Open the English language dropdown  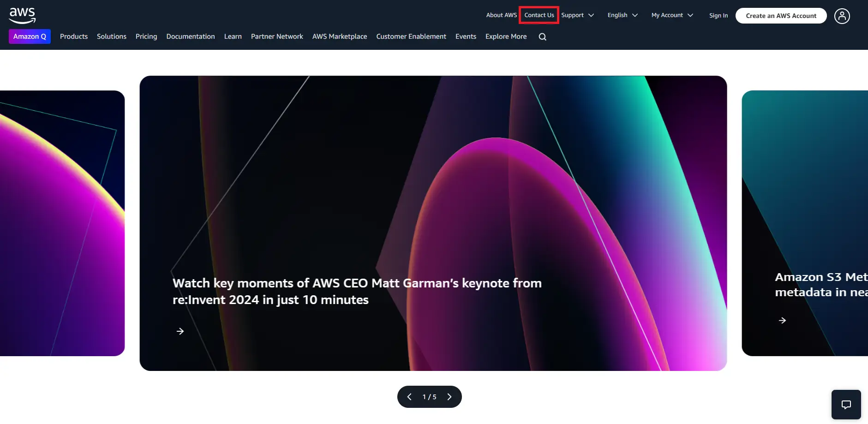click(x=623, y=15)
